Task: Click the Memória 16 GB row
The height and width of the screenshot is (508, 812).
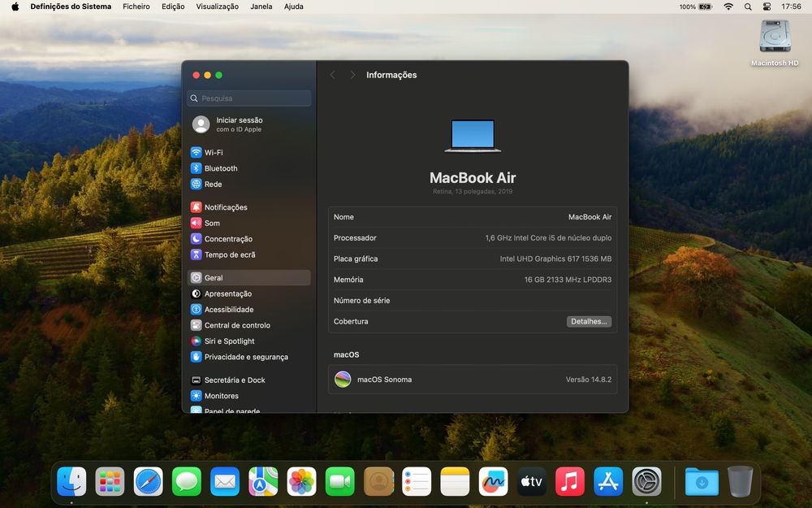Action: click(473, 280)
